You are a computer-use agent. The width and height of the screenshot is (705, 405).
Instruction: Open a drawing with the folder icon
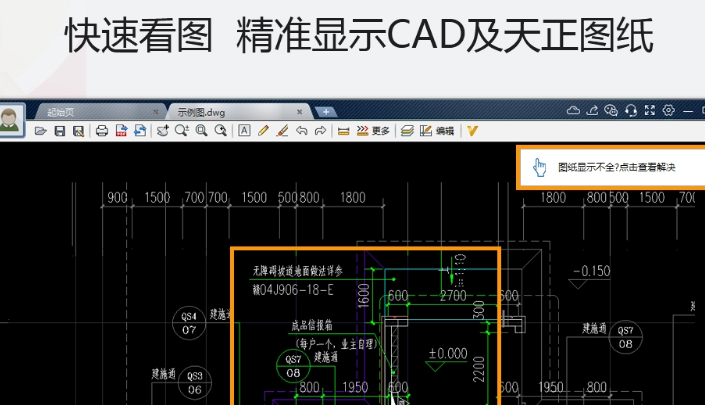40,131
